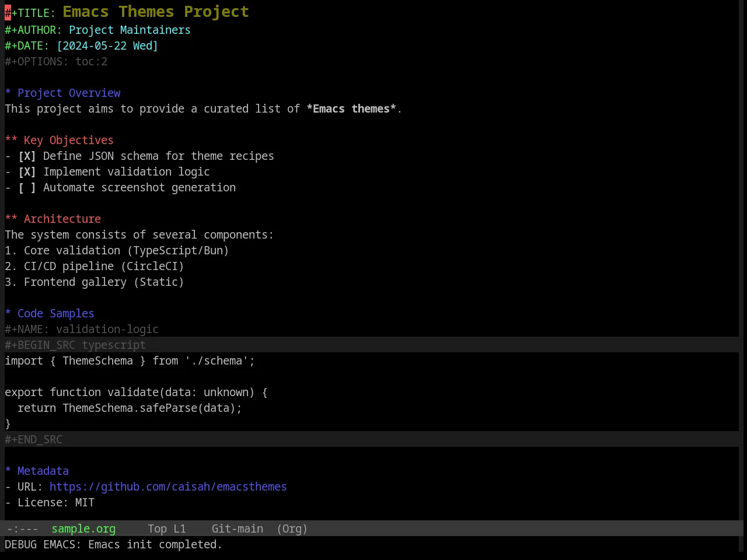The image size is (747, 560).
Task: Click the '#+OPTIONS: toc:2' line
Action: (56, 61)
